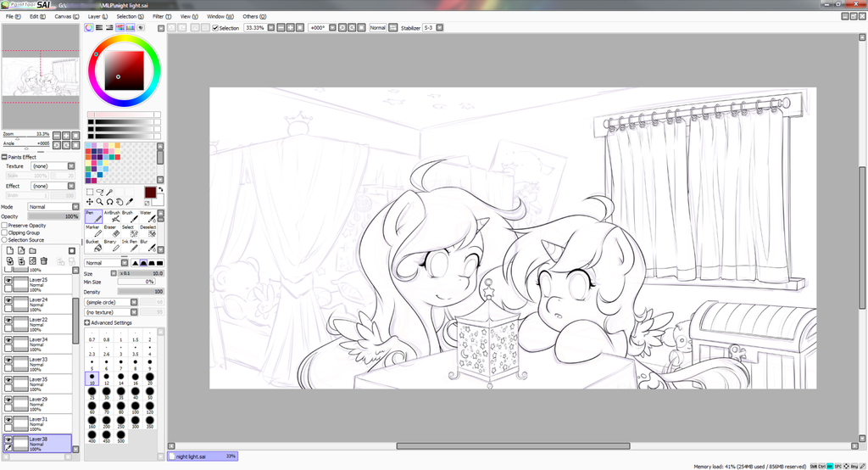868x470 pixels.
Task: Select the AirBrush tool
Action: click(112, 216)
